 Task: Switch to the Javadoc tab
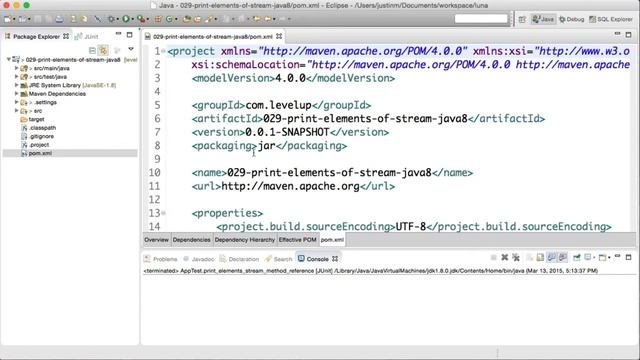click(x=199, y=259)
